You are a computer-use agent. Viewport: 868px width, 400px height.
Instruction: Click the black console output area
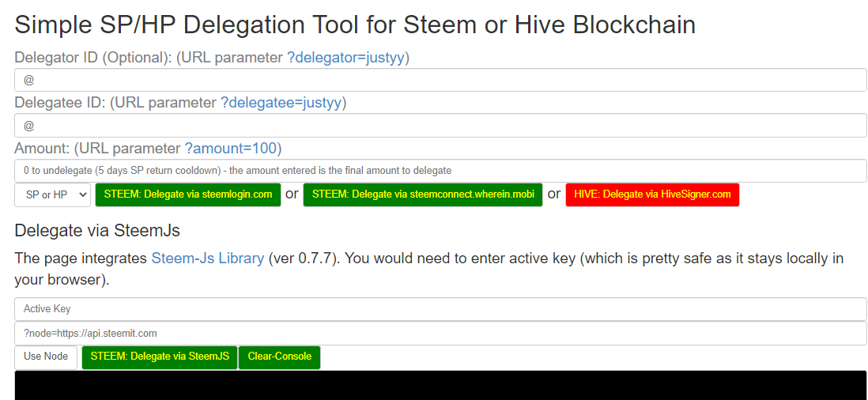pos(440,386)
